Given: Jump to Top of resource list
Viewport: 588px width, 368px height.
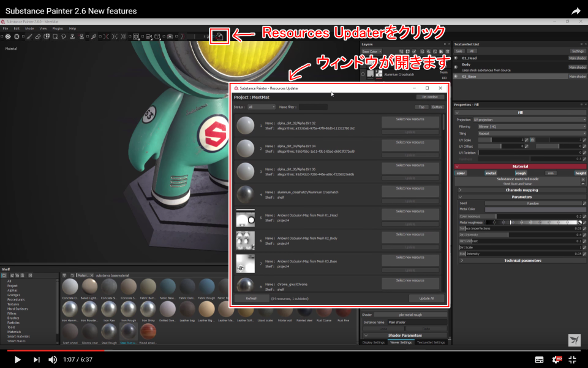Looking at the screenshot, I should click(422, 107).
